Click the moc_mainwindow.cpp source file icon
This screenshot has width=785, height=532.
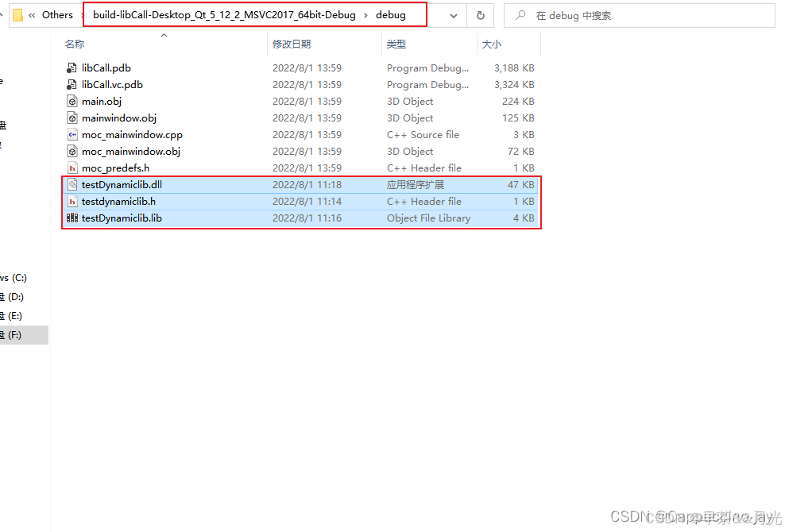[72, 135]
